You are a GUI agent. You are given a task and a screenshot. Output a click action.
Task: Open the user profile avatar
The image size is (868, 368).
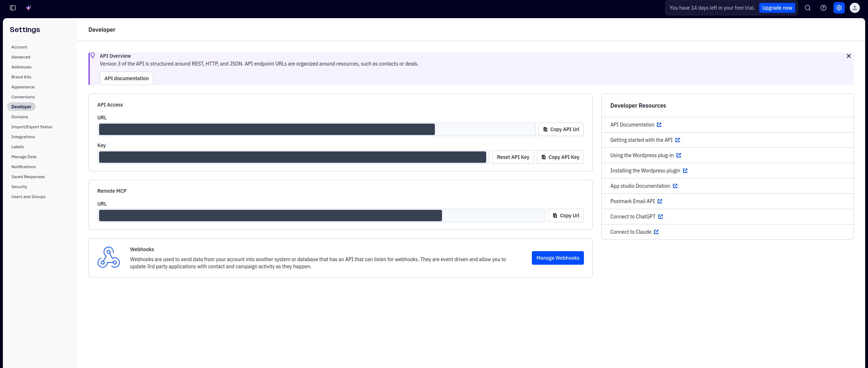click(x=855, y=8)
